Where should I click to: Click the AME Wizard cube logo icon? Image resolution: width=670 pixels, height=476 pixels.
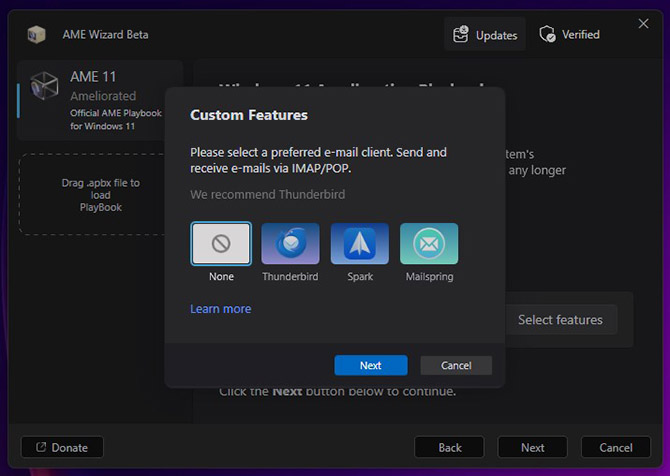coord(37,35)
